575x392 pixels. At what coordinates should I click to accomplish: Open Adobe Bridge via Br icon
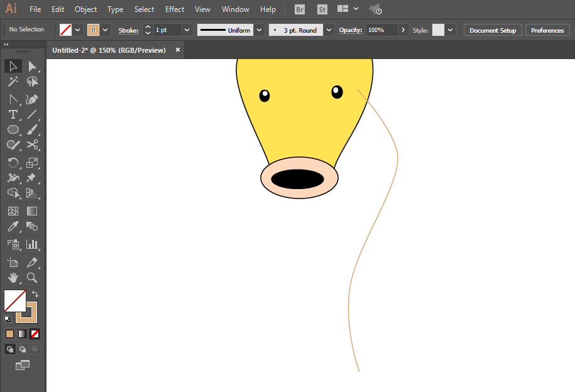point(300,9)
